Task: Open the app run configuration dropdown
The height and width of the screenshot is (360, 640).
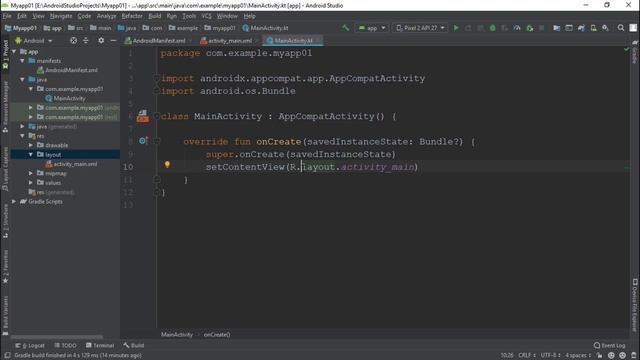Action: pyautogui.click(x=372, y=28)
